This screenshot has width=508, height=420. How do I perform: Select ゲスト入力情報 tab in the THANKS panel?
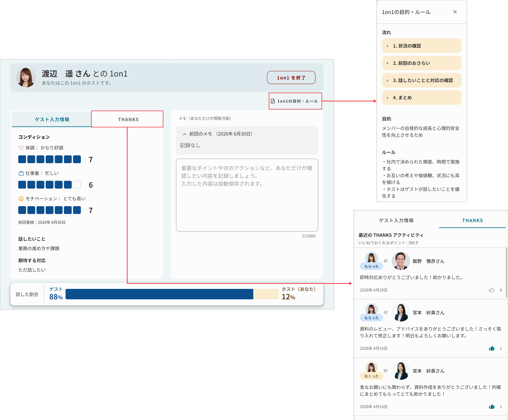point(396,220)
